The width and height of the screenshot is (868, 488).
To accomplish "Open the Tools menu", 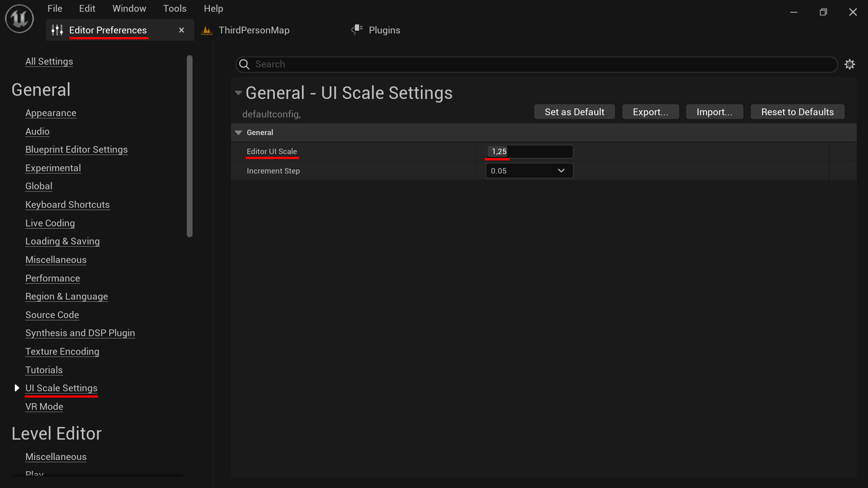I will click(x=175, y=8).
